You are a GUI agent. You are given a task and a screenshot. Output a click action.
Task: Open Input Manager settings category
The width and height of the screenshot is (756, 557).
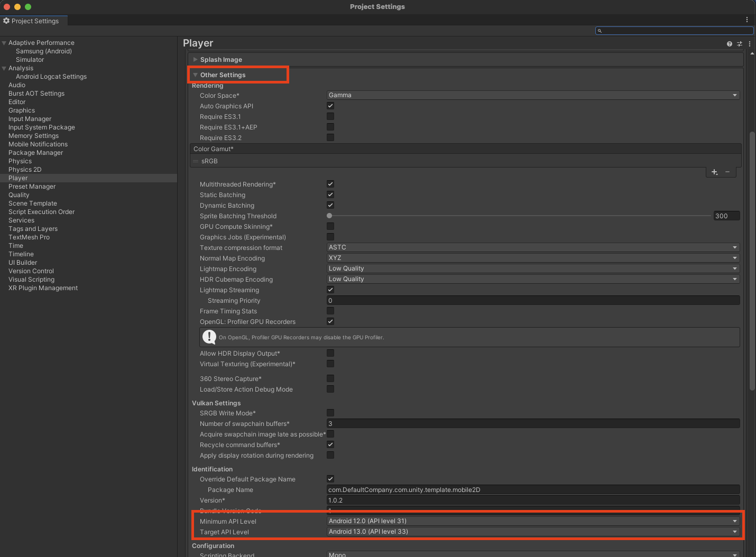point(30,119)
